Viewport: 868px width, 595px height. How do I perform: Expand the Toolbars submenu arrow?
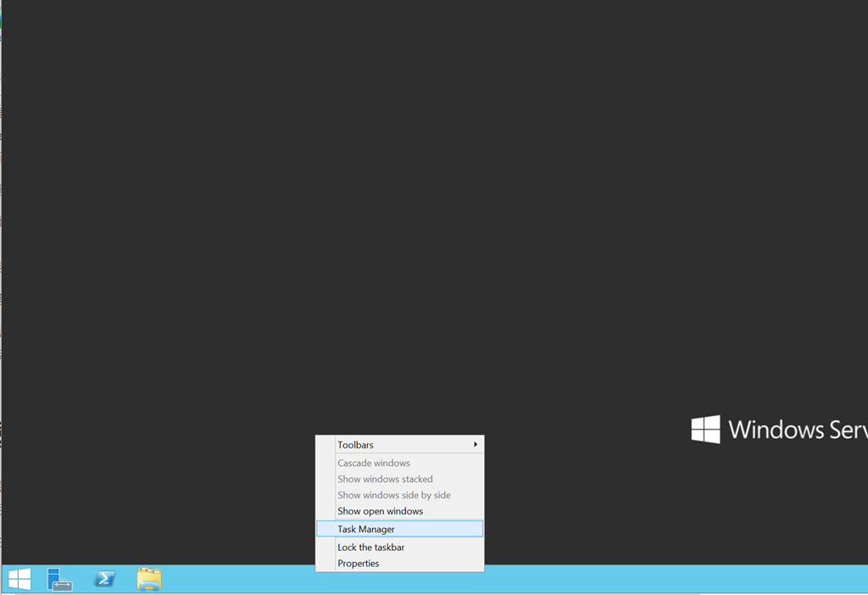(x=475, y=444)
